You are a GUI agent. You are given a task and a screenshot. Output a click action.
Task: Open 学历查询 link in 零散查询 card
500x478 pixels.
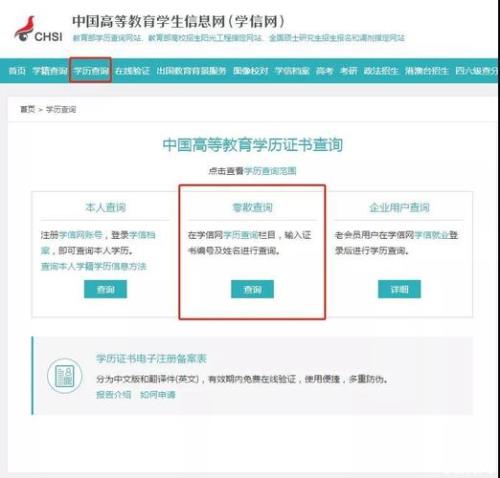tap(241, 235)
